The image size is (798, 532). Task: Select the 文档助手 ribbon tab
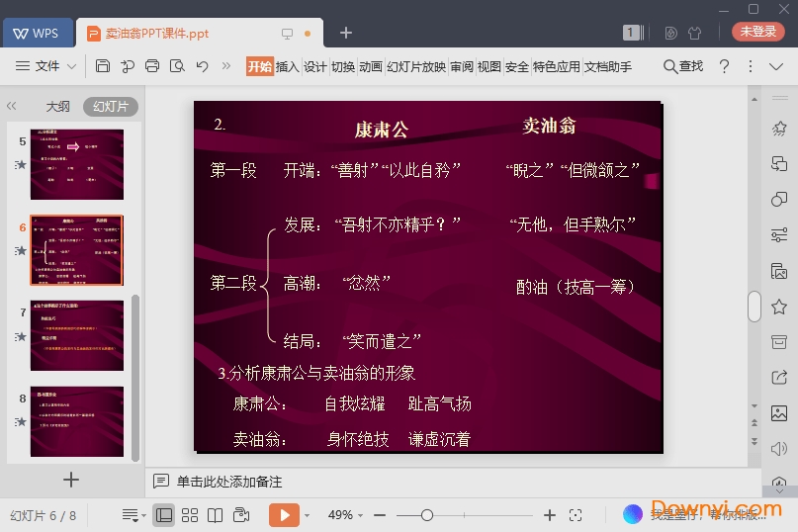click(608, 66)
